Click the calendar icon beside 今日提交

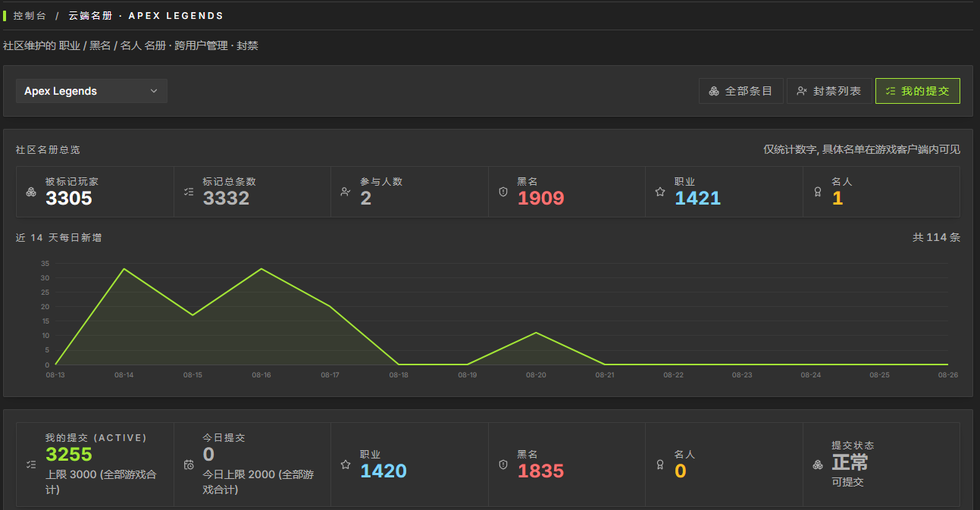(x=189, y=465)
